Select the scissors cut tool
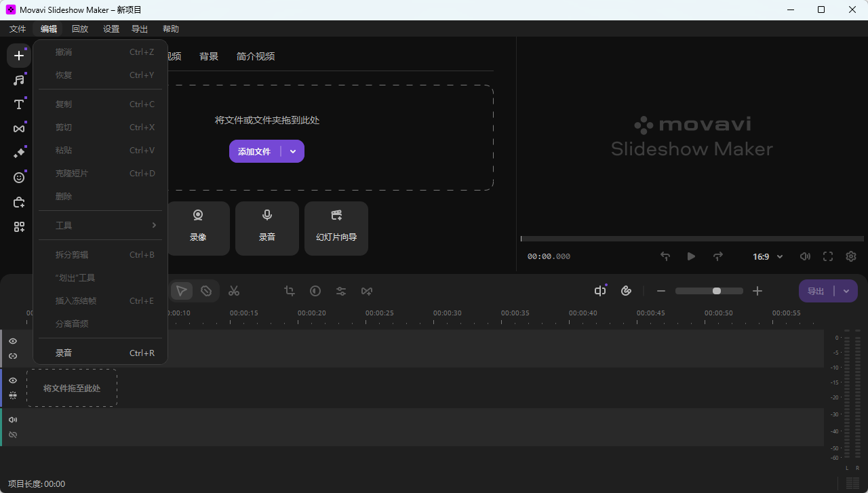The height and width of the screenshot is (493, 868). click(x=234, y=291)
